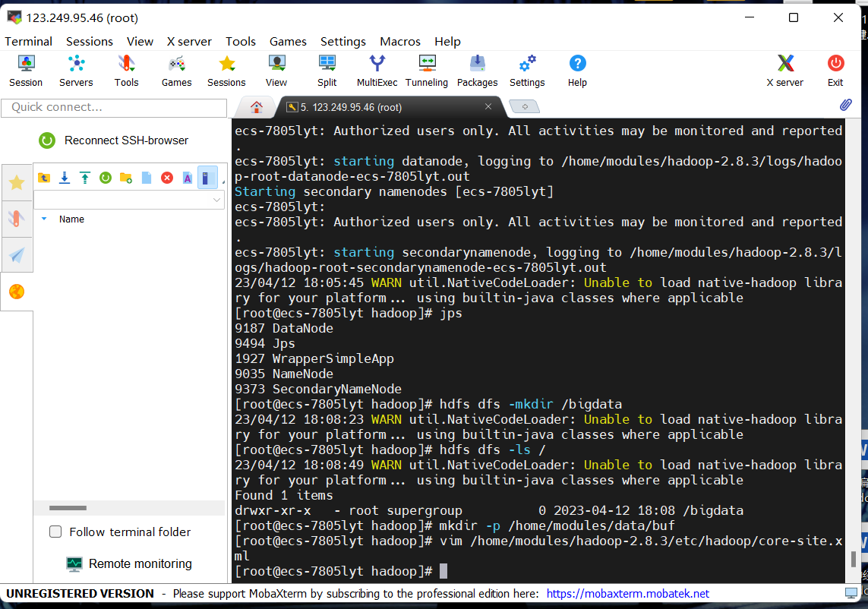Open the Games menu
This screenshot has height=609, width=868.
click(x=288, y=42)
